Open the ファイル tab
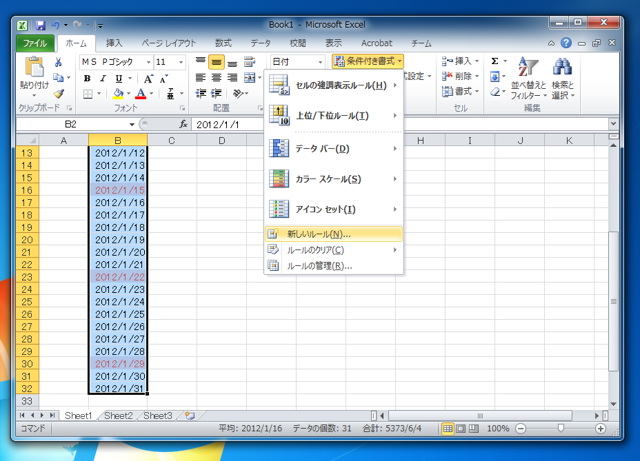The height and width of the screenshot is (461, 640). click(35, 43)
